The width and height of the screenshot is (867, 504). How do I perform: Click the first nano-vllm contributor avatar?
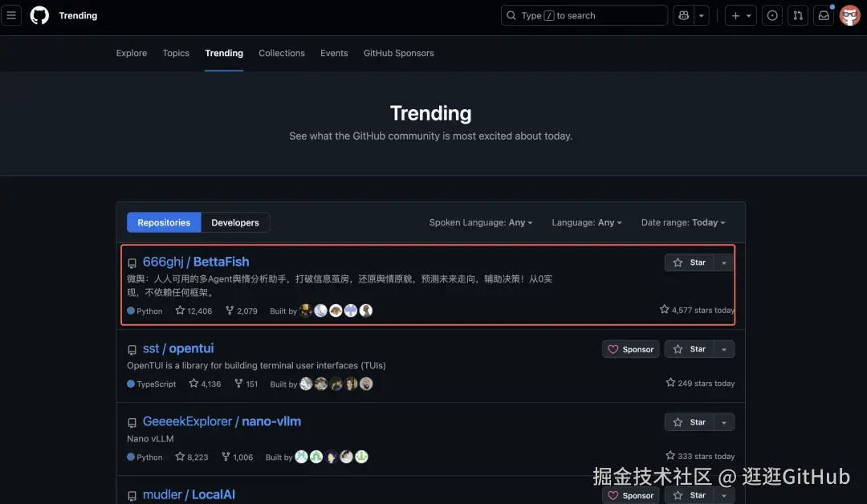click(x=301, y=457)
